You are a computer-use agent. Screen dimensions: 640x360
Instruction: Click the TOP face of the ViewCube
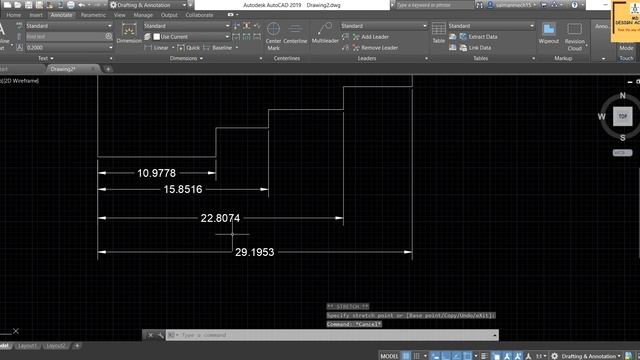(x=622, y=116)
